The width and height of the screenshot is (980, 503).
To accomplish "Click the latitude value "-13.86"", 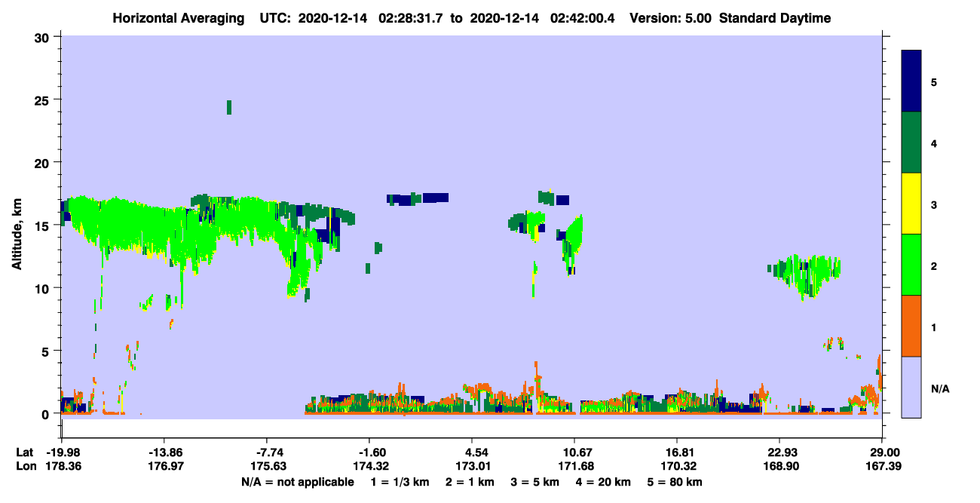I will pos(164,452).
